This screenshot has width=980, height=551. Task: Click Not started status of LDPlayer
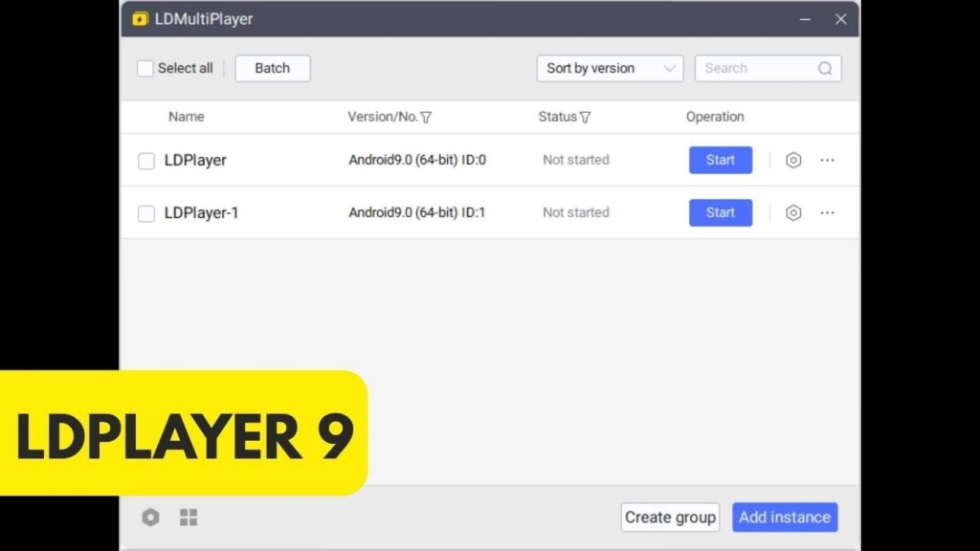click(x=575, y=160)
